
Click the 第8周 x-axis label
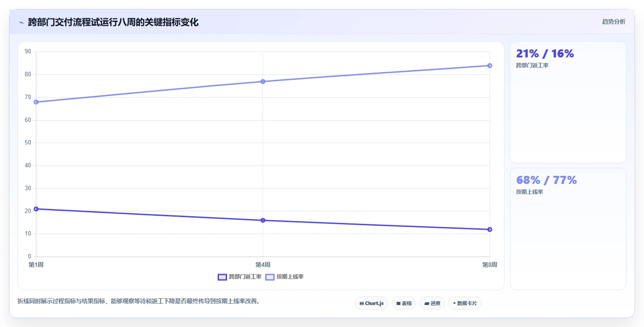click(490, 265)
